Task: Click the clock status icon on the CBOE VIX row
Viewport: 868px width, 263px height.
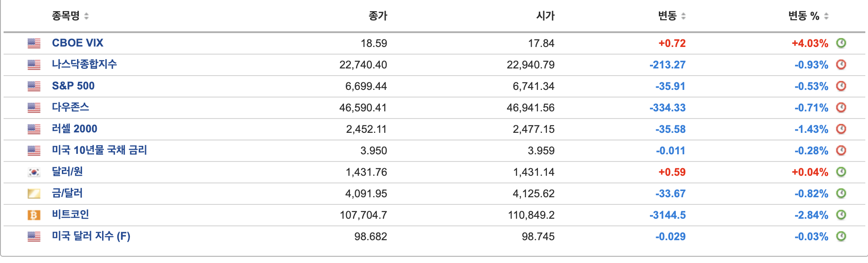Action: point(842,43)
